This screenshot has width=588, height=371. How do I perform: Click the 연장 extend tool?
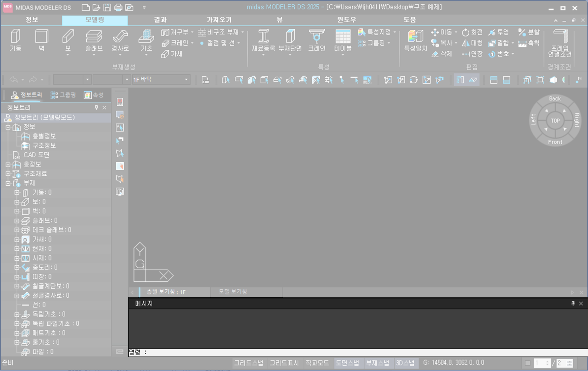click(472, 54)
